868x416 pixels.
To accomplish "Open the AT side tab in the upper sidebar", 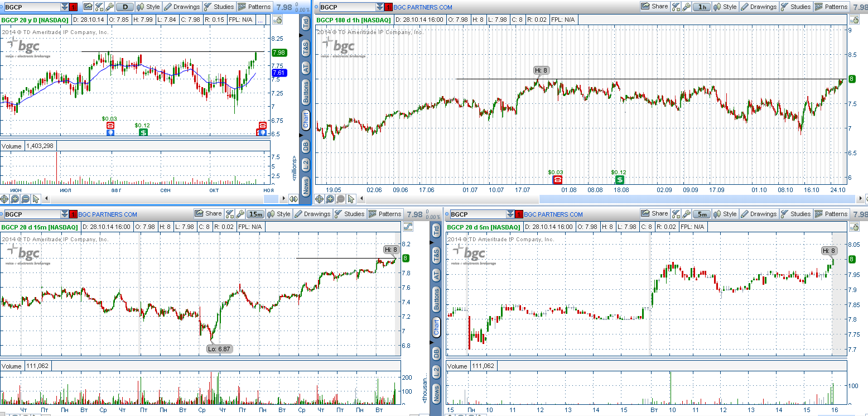I will tap(306, 68).
